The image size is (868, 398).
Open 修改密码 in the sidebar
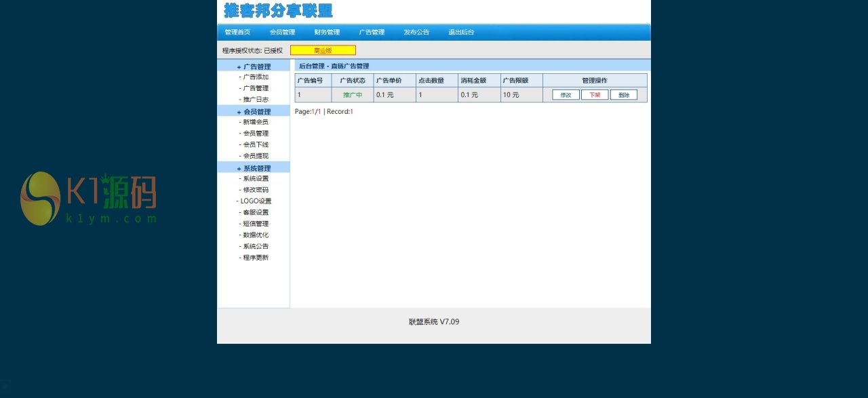tap(256, 190)
